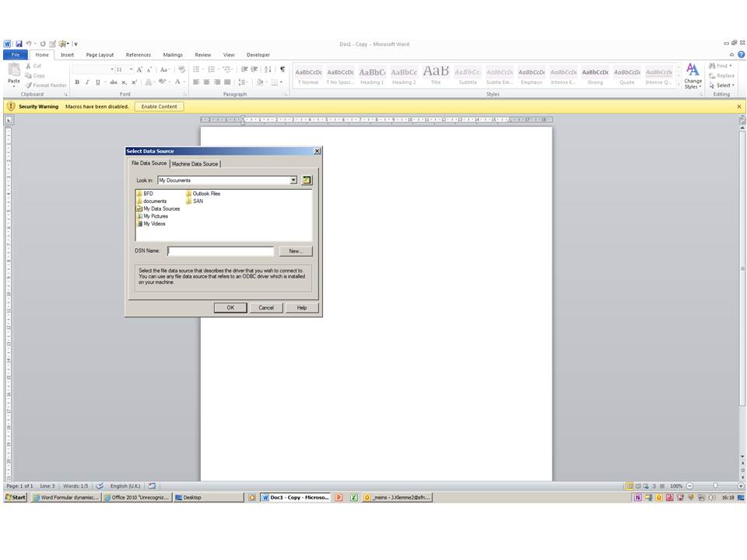Center the paragraph text

click(x=206, y=82)
